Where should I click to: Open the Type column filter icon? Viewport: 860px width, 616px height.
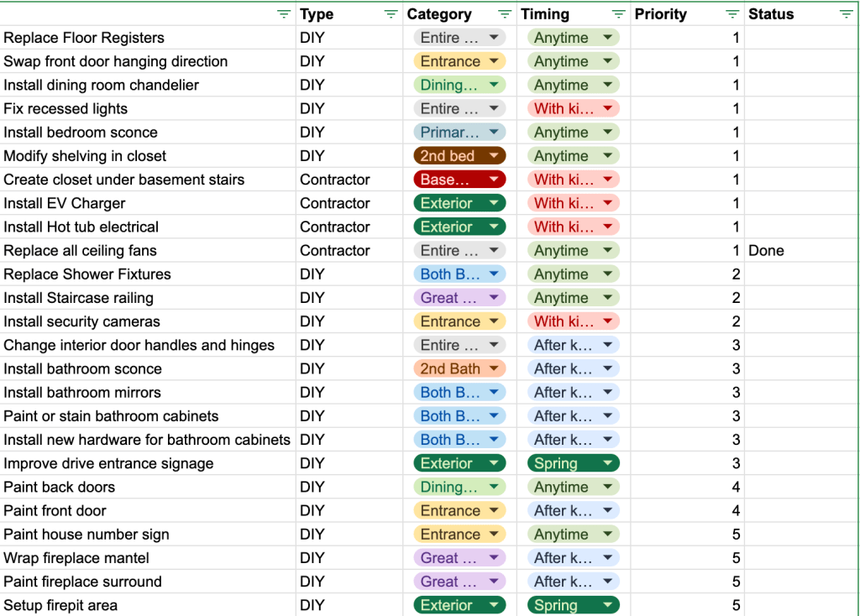(x=391, y=14)
